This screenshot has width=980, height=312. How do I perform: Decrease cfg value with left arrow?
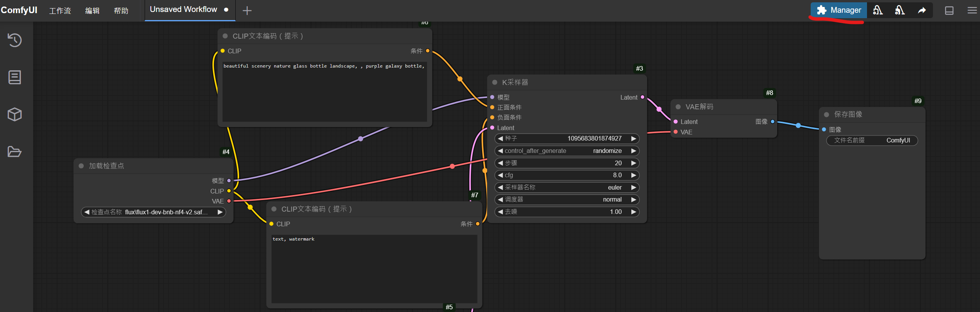[500, 175]
